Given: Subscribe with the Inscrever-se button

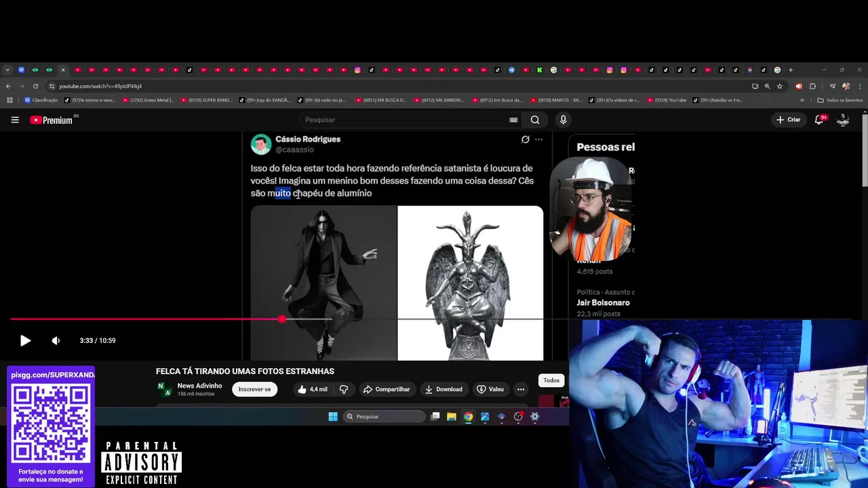Looking at the screenshot, I should [254, 389].
